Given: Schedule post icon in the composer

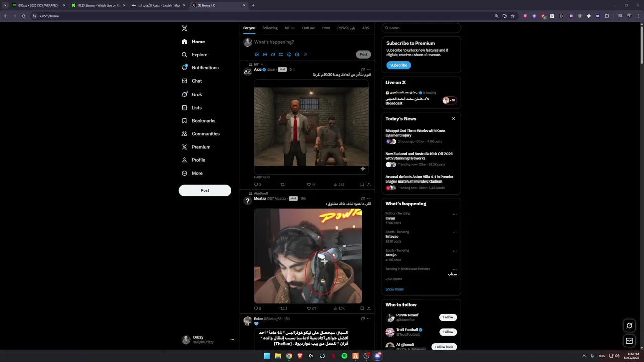Looking at the screenshot, I should click(297, 54).
